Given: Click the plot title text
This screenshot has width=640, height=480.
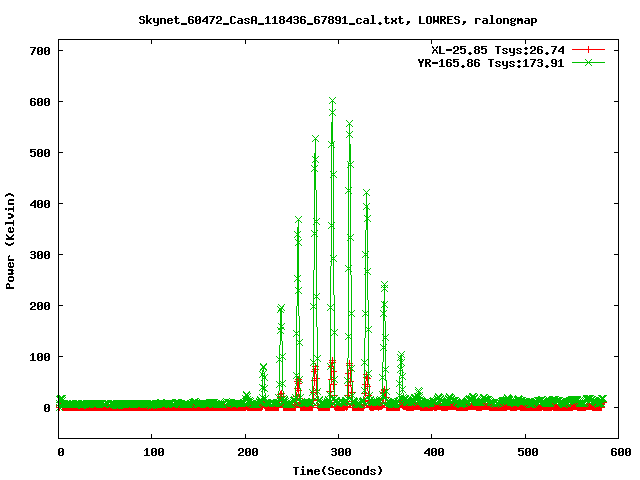Looking at the screenshot, I should [338, 20].
